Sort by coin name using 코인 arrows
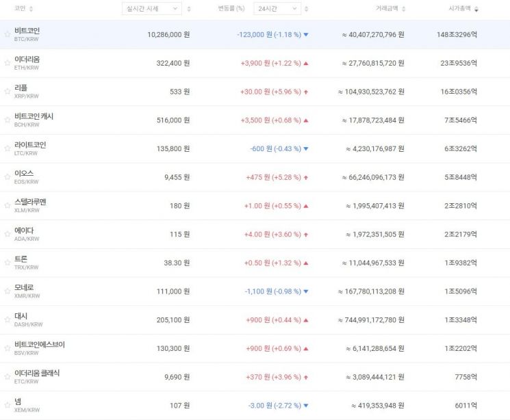 pyautogui.click(x=31, y=9)
